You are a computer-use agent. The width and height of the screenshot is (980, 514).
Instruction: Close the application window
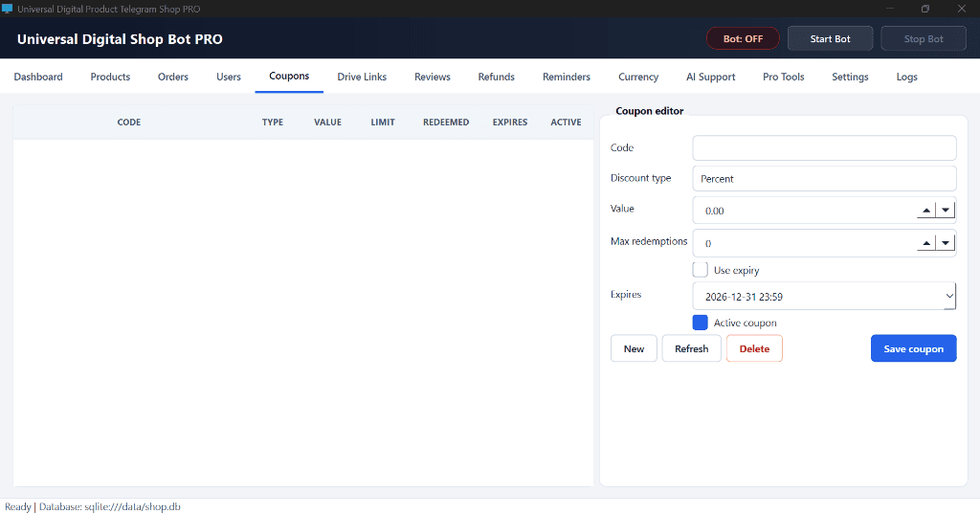[961, 9]
